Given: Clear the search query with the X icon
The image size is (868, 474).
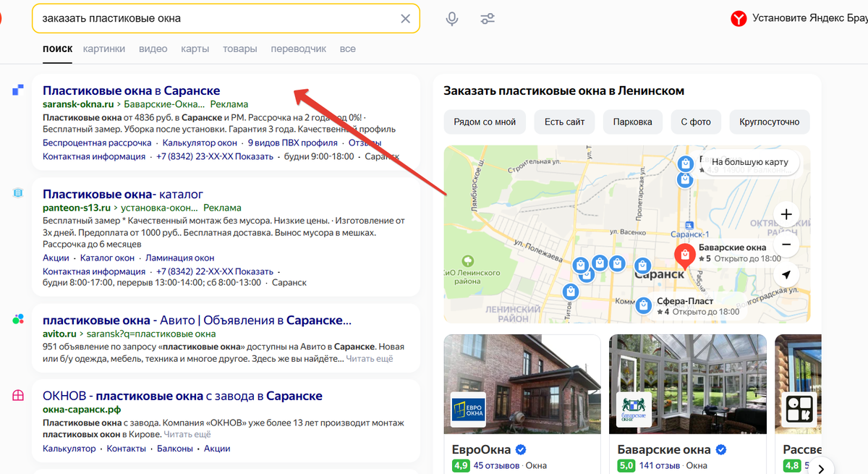Looking at the screenshot, I should tap(405, 19).
